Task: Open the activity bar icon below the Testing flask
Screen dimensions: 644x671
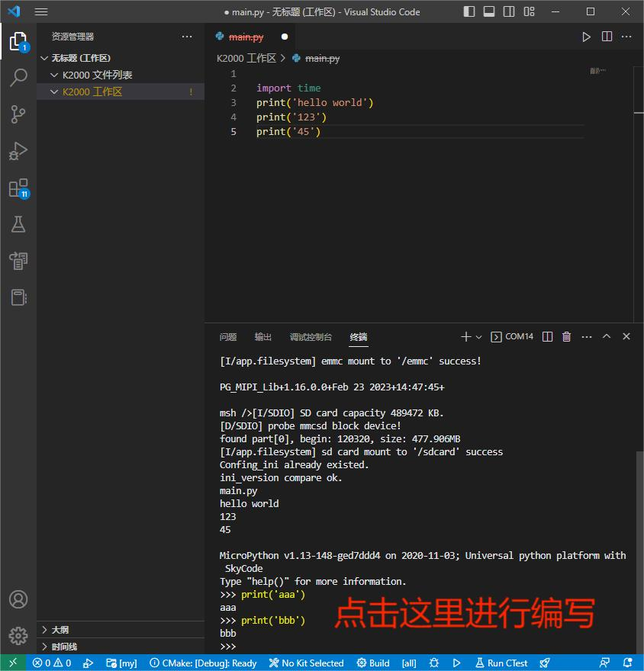Action: pos(18,261)
